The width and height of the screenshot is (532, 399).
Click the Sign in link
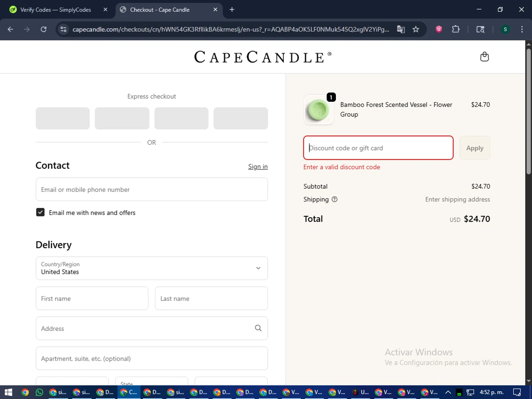(258, 166)
